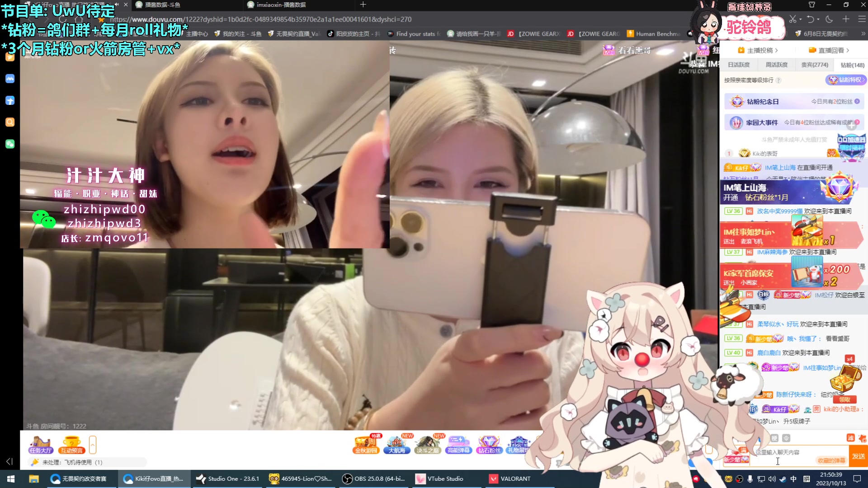Switch to Studio One taskbar window

click(228, 479)
